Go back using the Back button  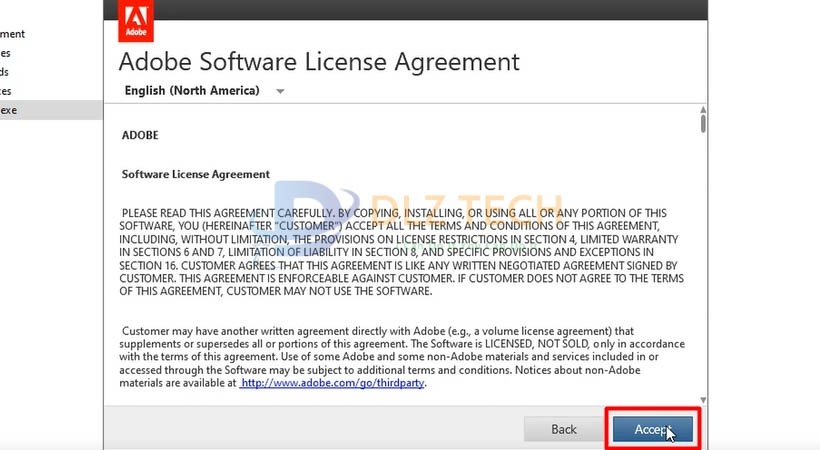[x=564, y=429]
